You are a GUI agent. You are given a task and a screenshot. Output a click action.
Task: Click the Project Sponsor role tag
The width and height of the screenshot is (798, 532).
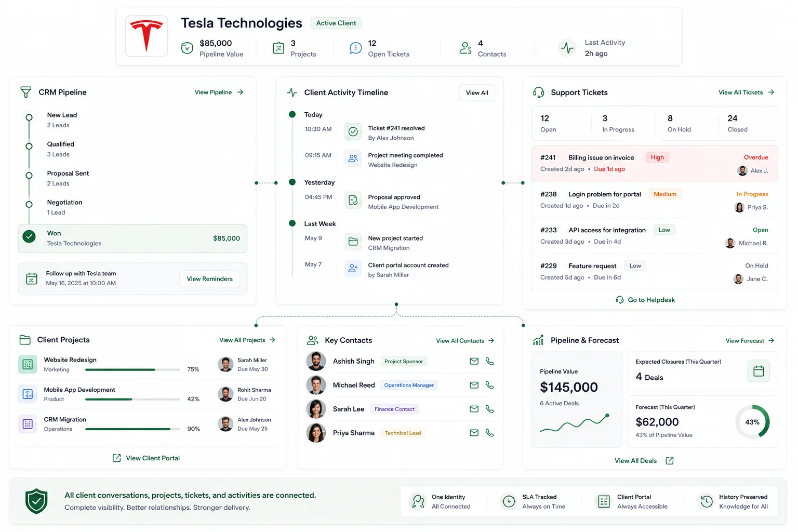click(404, 362)
